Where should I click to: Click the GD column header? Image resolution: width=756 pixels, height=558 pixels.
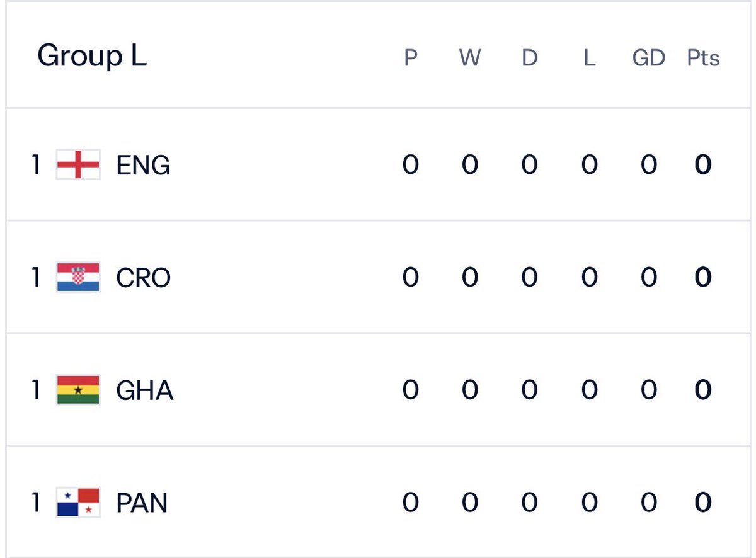point(649,58)
